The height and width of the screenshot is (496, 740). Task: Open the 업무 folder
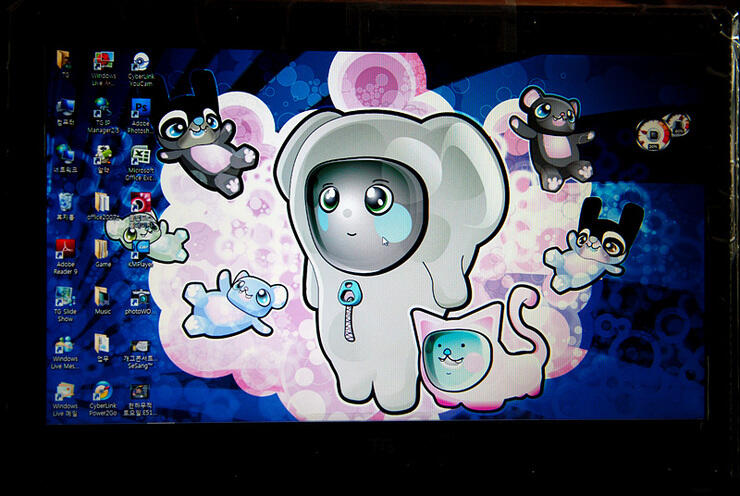101,344
